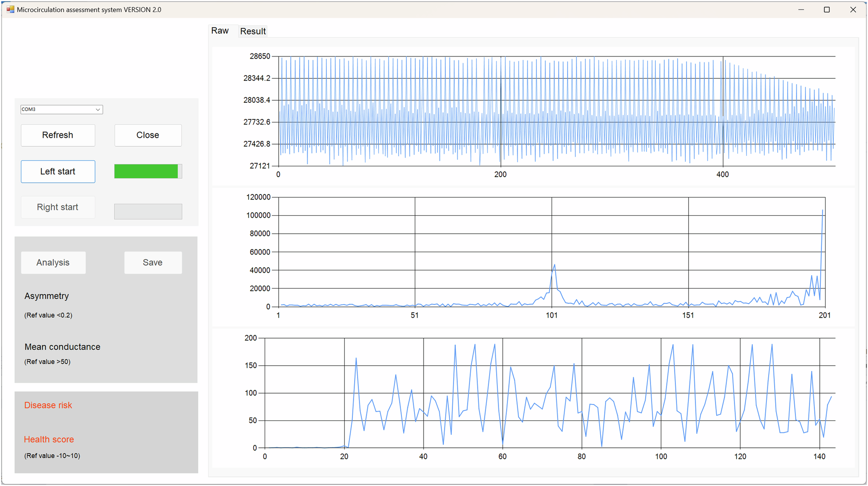Minimize the application window

pyautogui.click(x=801, y=10)
